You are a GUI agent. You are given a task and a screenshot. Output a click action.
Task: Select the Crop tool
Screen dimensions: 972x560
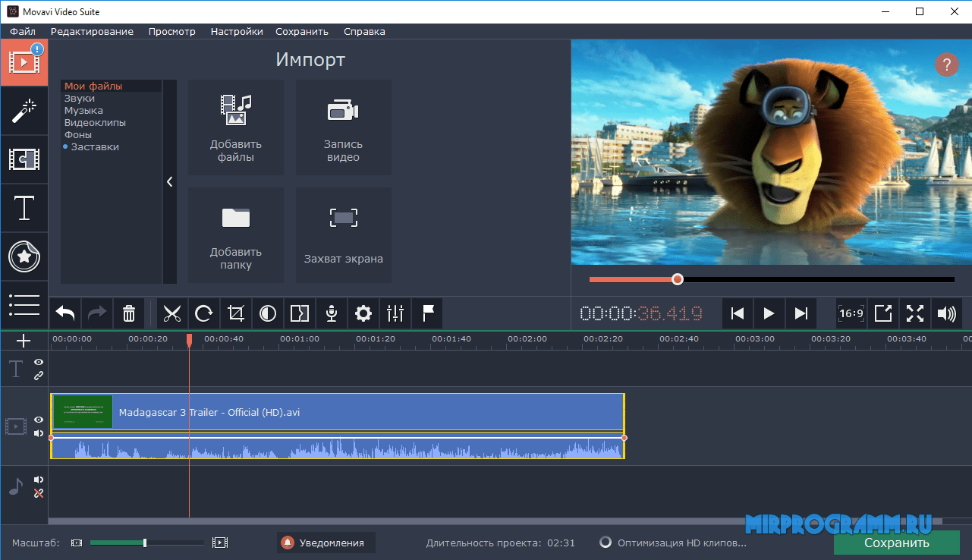[x=236, y=313]
